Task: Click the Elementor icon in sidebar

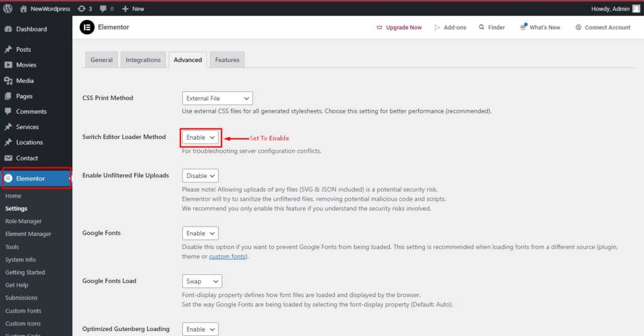Action: (x=8, y=178)
